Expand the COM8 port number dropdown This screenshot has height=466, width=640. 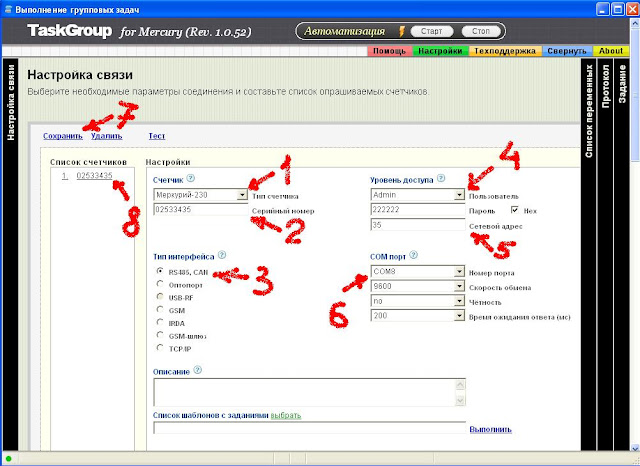point(459,271)
